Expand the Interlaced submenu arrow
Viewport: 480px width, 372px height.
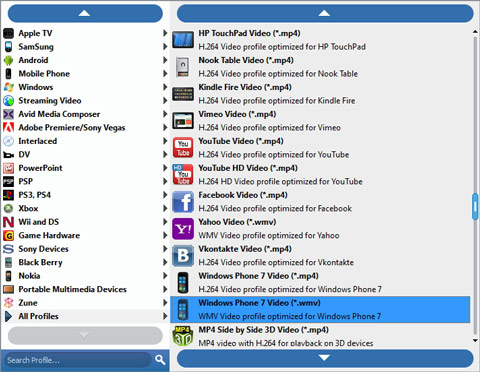pos(165,141)
